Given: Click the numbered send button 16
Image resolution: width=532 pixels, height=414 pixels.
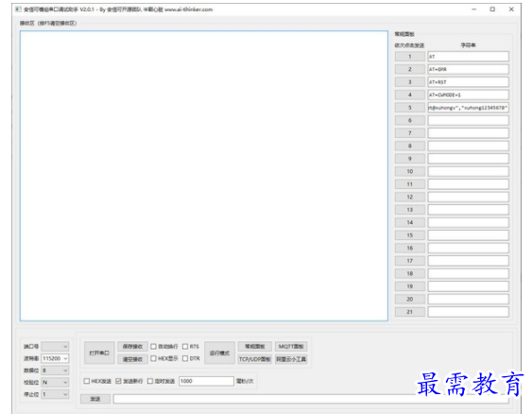Looking at the screenshot, I should click(410, 248).
